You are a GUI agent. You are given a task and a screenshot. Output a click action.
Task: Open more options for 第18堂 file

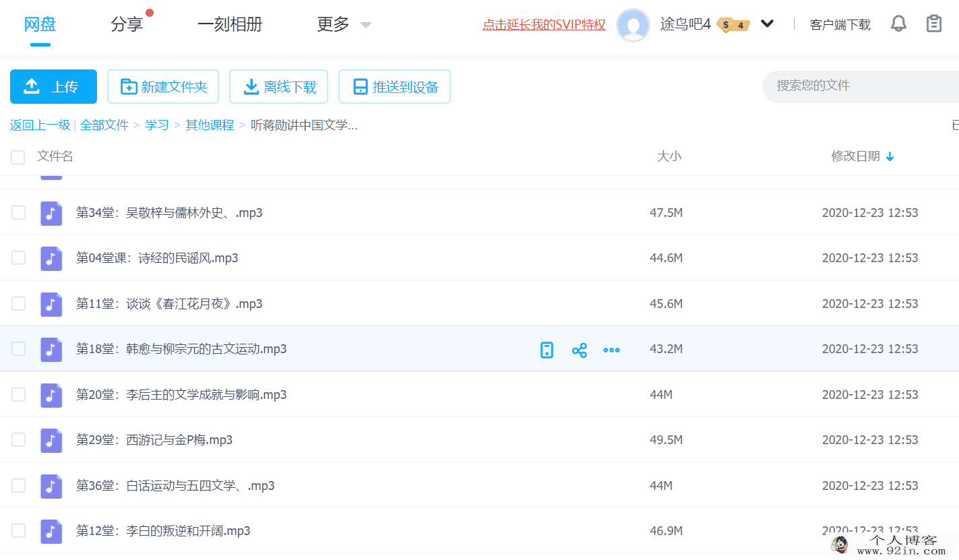611,350
